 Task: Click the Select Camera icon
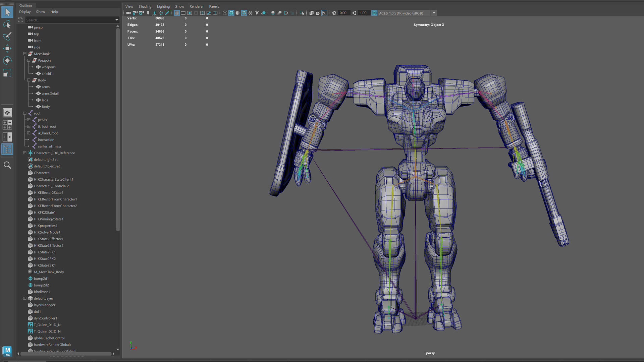[128, 13]
